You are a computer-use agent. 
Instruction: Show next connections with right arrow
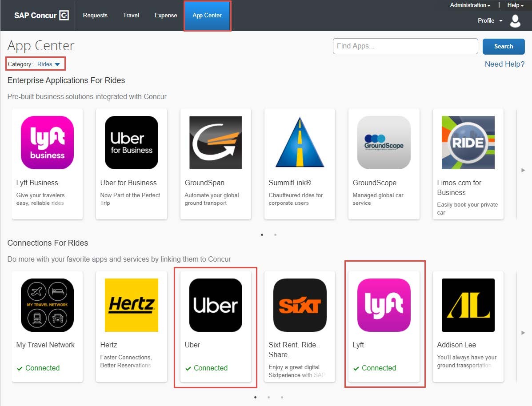[x=523, y=333]
